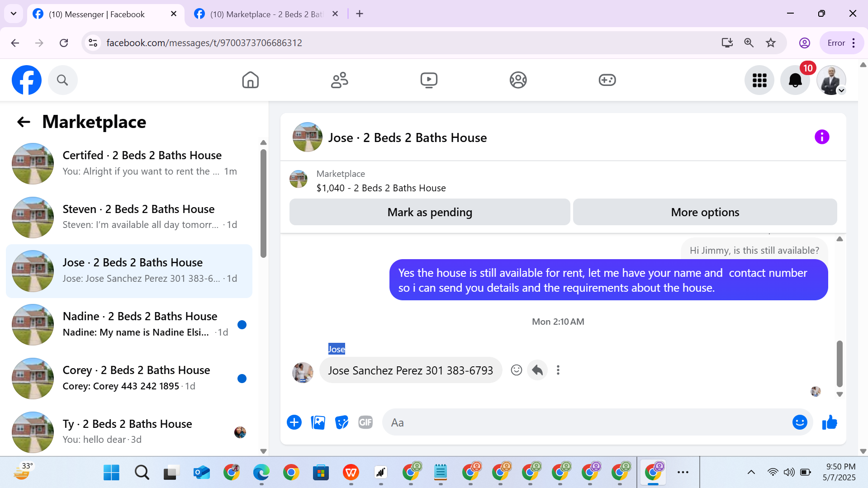Close the Marketplace browser tab

[x=335, y=14]
